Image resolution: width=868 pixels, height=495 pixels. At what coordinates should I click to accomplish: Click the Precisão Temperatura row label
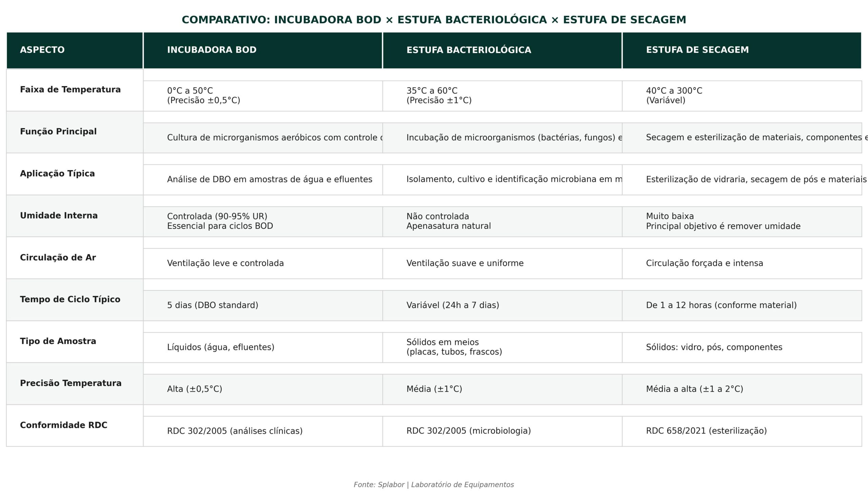pyautogui.click(x=75, y=384)
